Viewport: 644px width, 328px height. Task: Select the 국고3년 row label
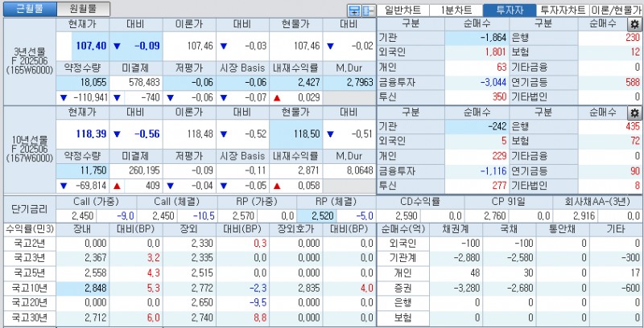click(x=30, y=258)
